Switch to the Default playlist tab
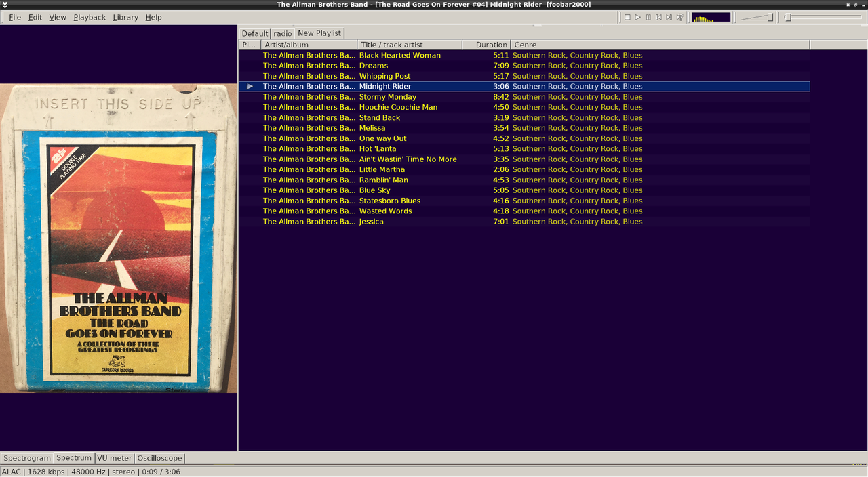 pos(255,33)
